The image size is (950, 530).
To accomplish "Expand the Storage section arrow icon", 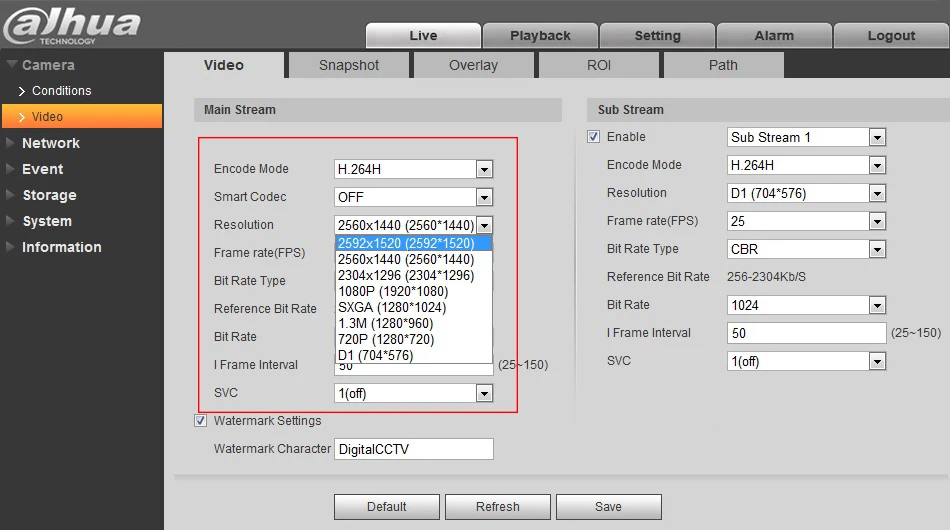I will tap(10, 194).
